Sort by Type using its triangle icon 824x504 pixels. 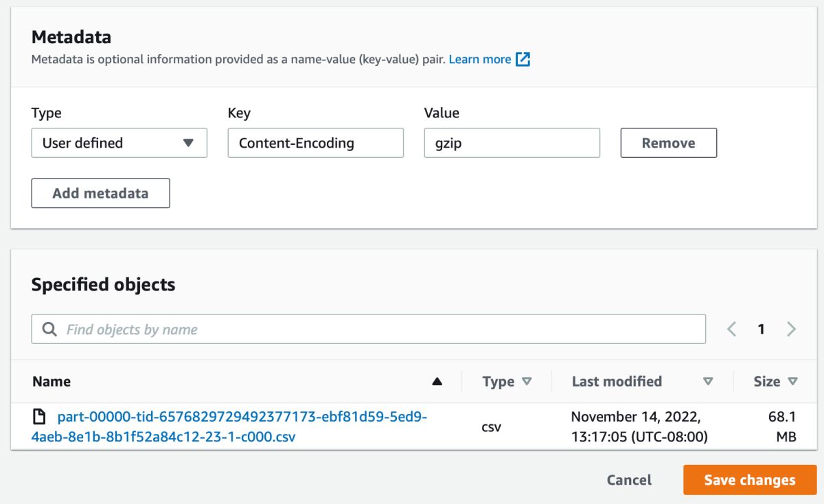(527, 382)
